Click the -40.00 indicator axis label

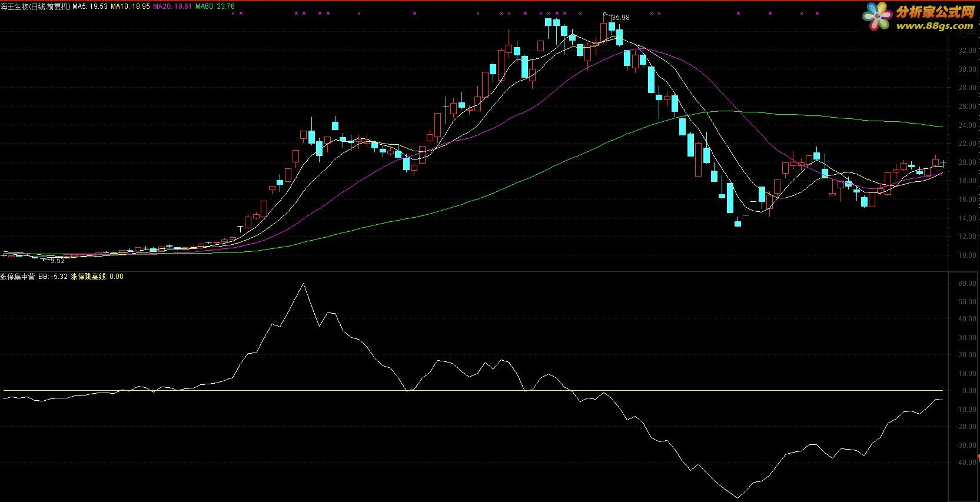[x=966, y=463]
